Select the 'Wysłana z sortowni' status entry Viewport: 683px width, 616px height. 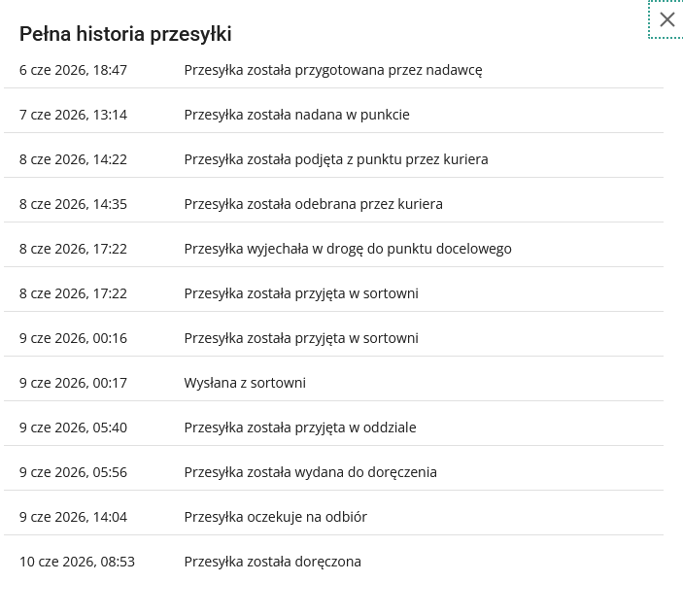pyautogui.click(x=245, y=384)
